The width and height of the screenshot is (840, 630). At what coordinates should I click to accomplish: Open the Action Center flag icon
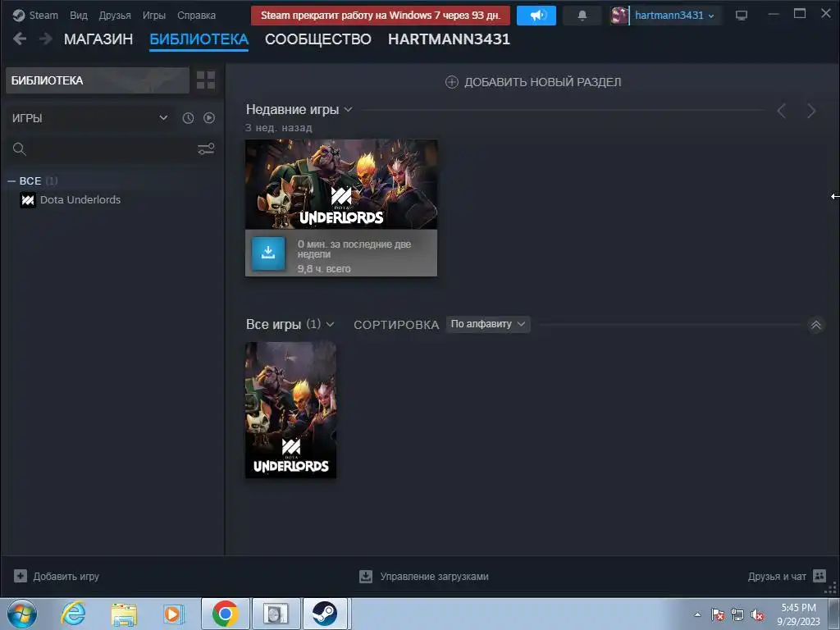[x=718, y=614]
